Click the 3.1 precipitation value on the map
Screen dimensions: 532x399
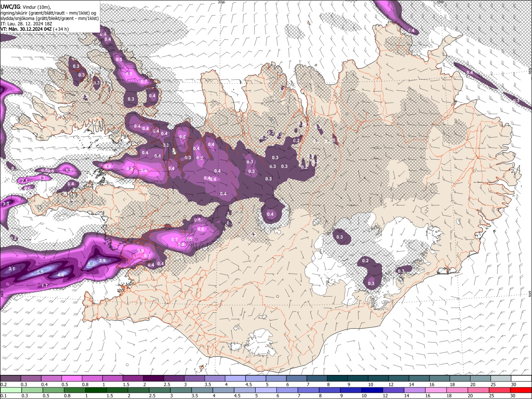pos(12,269)
